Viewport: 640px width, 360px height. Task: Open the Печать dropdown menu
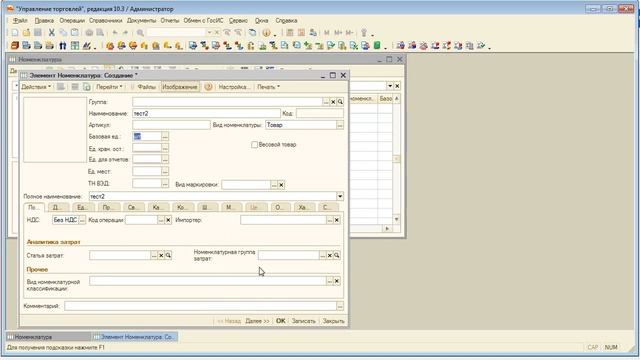pyautogui.click(x=268, y=87)
